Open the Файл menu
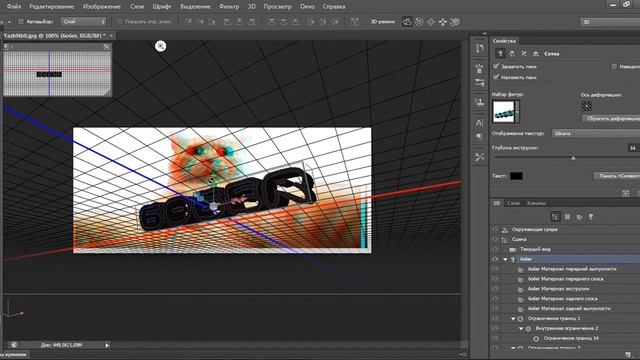Image resolution: width=640 pixels, height=360 pixels. pos(14,7)
